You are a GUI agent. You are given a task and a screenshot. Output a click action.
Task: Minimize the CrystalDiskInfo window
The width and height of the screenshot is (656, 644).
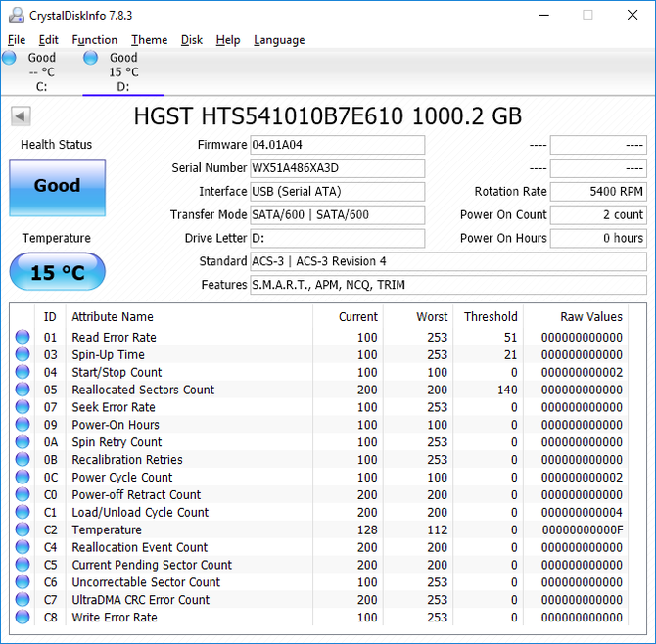point(543,15)
